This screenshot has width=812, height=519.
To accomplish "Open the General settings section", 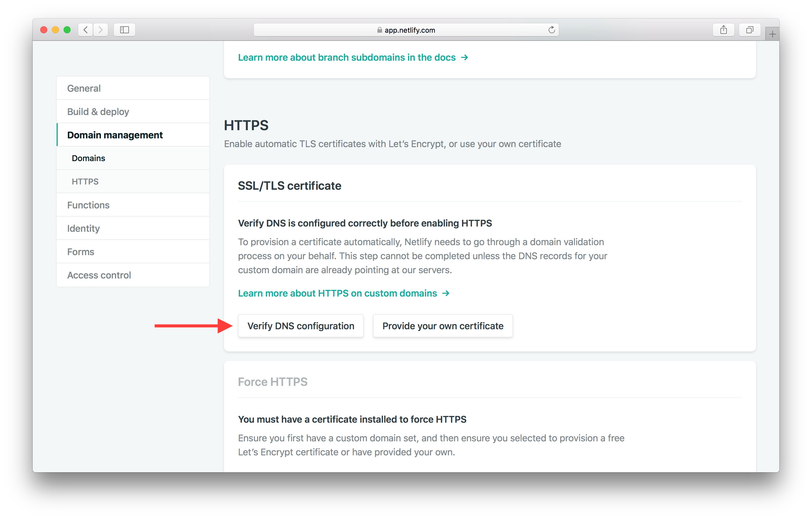I will (84, 88).
